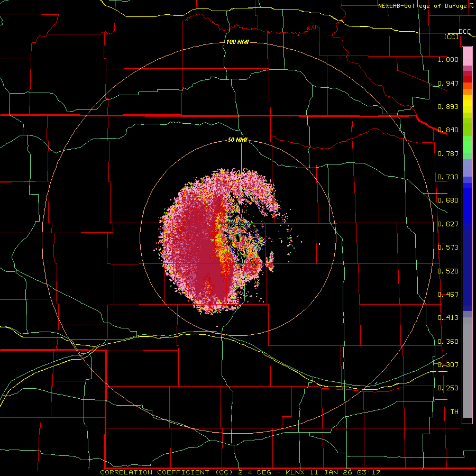Click the 11 JAN 26 date text

331,472
